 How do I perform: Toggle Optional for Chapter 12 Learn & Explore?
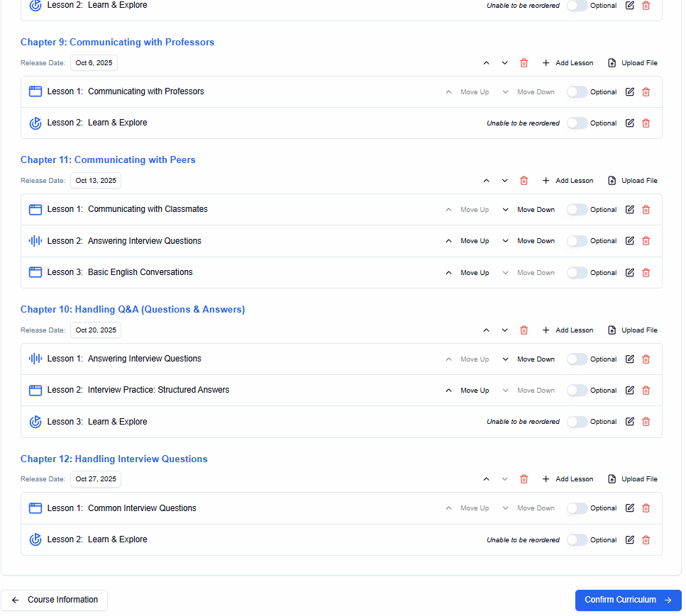tap(577, 540)
